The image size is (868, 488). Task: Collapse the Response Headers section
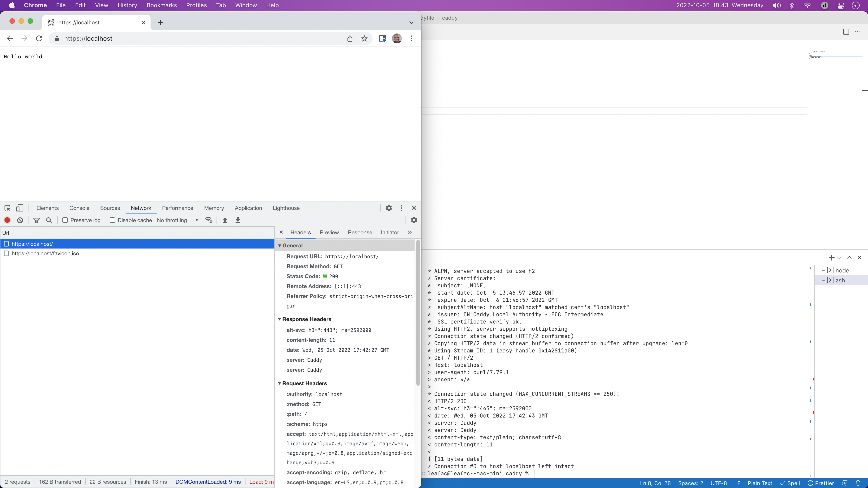(x=279, y=319)
